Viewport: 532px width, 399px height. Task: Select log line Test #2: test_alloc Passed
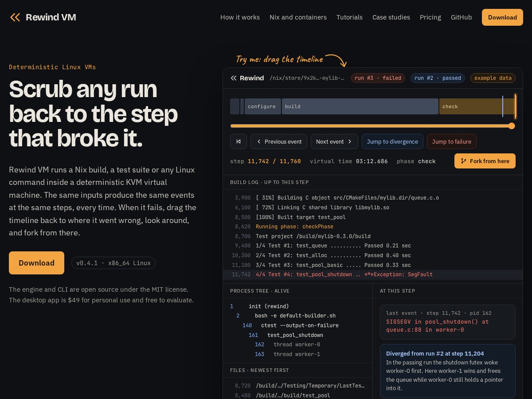click(x=373, y=255)
